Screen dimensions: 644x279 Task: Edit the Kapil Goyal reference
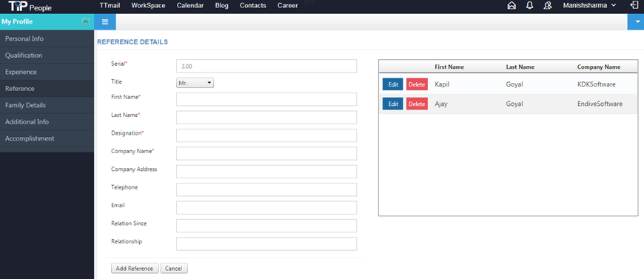392,84
